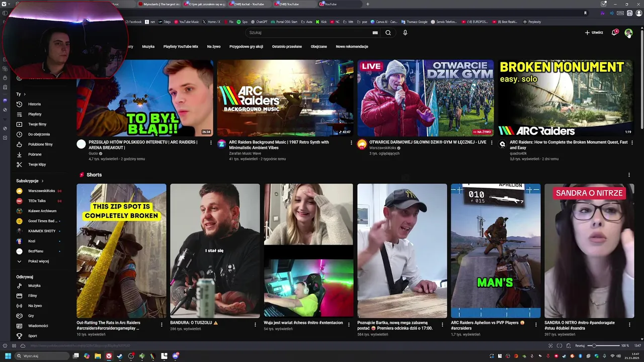The image size is (644, 362).
Task: Open options for OTWARCIE DARMOWEJ SIŁOWNI video
Action: click(492, 143)
